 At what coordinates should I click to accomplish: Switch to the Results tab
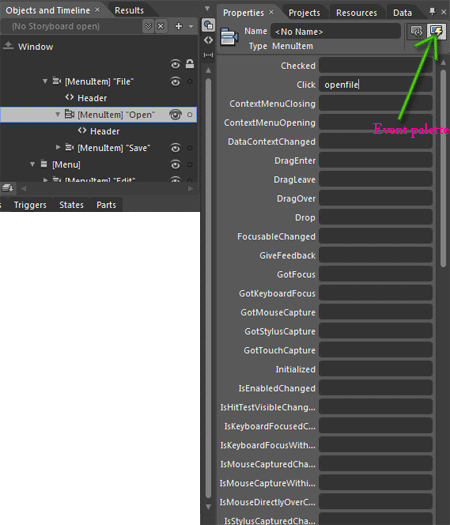point(129,11)
